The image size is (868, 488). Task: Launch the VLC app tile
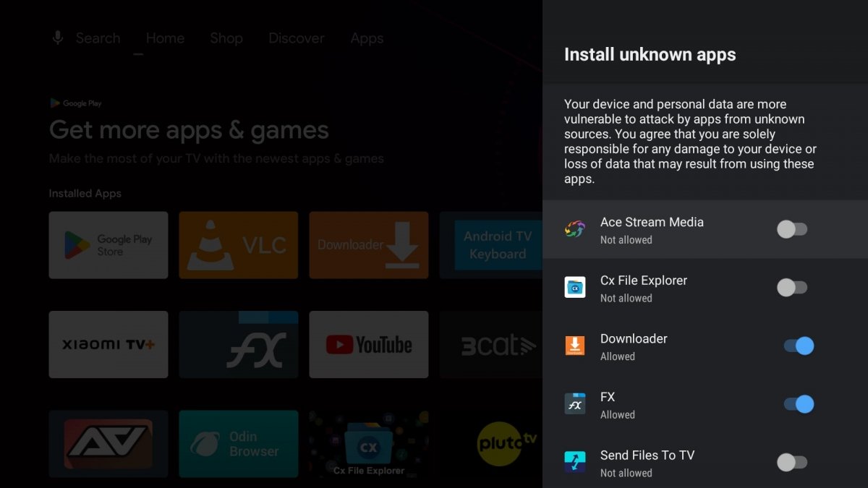coord(239,245)
